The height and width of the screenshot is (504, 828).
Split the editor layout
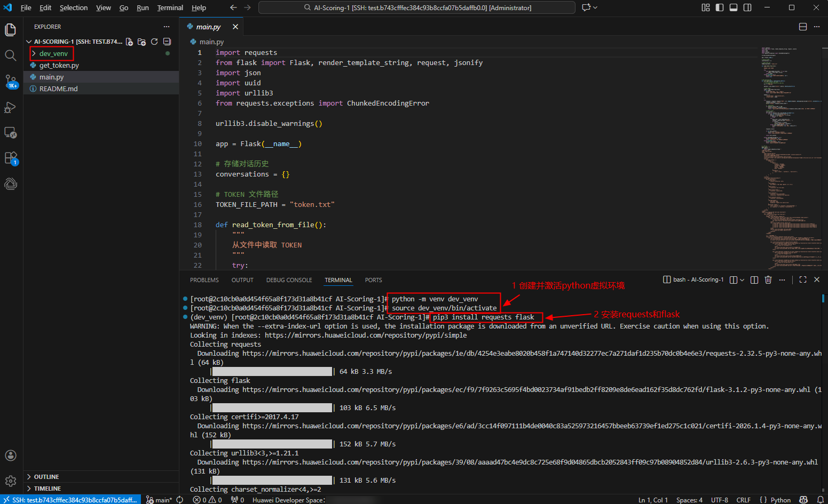(x=803, y=27)
